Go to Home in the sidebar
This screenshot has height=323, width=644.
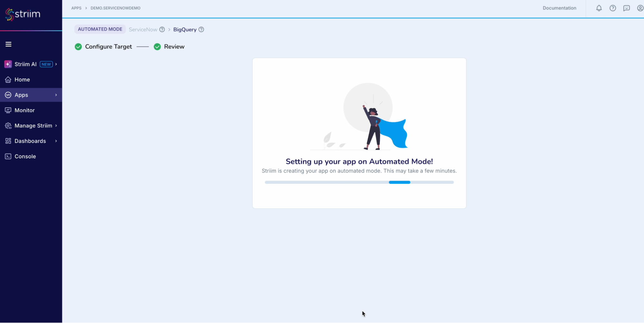[x=31, y=80]
